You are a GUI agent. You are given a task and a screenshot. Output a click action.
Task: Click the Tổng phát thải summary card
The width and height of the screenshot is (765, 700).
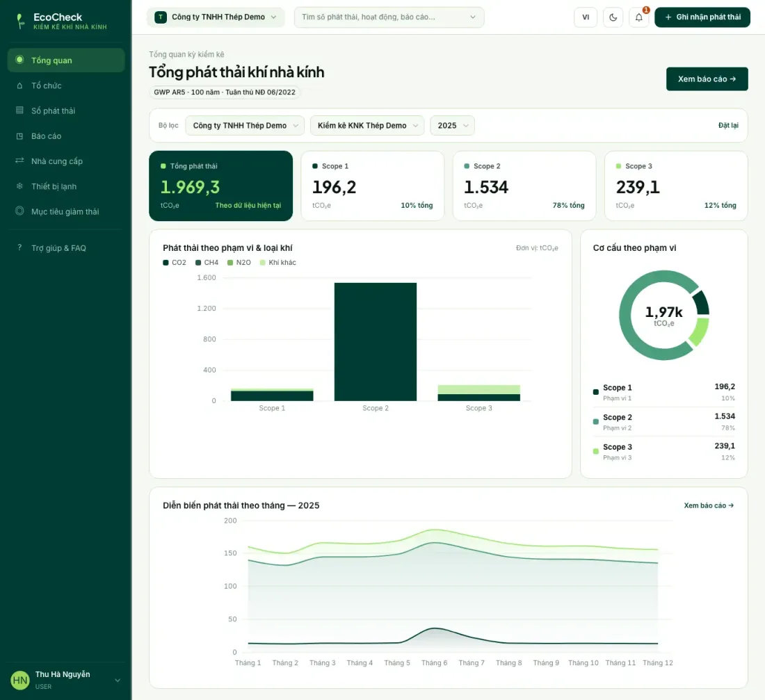(221, 186)
